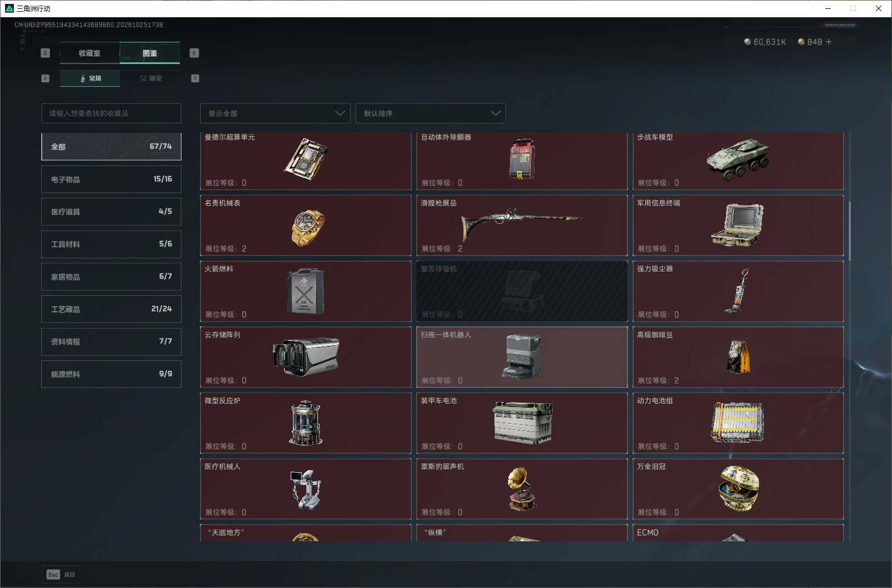Viewport: 892px width, 588px height.
Task: Click the ECMO item card
Action: click(x=738, y=533)
